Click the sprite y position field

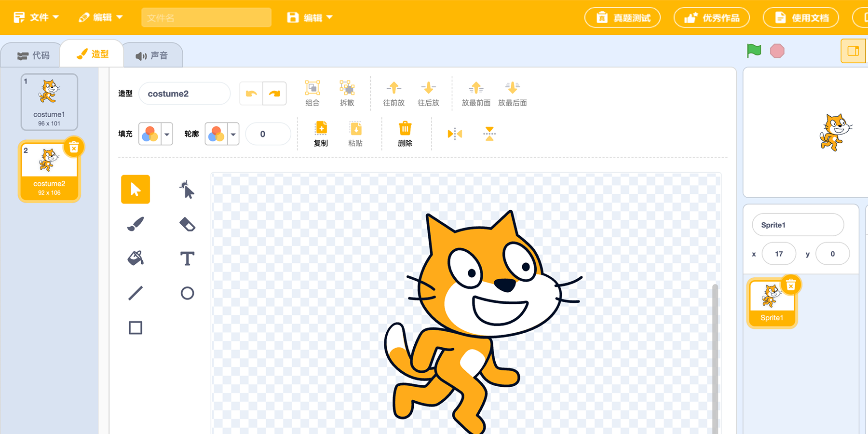point(832,254)
